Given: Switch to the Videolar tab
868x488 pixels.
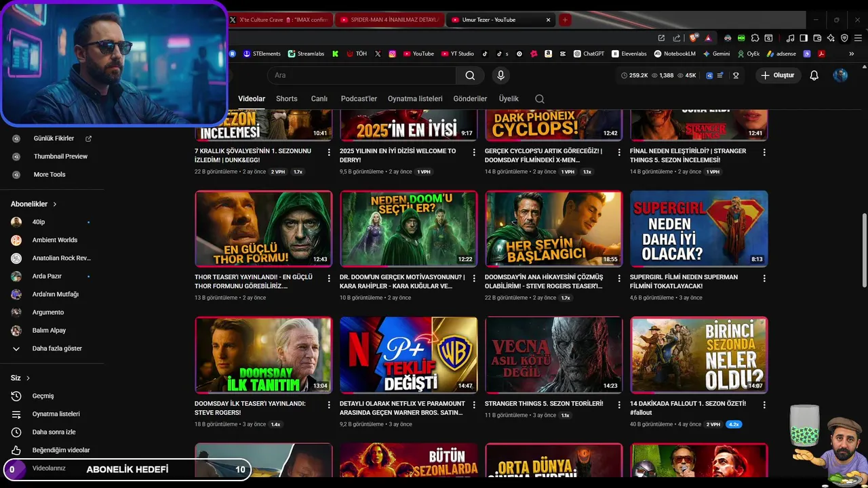Looking at the screenshot, I should [252, 99].
